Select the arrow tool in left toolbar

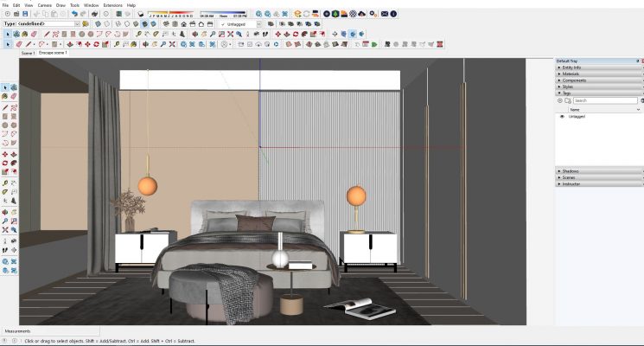[5, 87]
